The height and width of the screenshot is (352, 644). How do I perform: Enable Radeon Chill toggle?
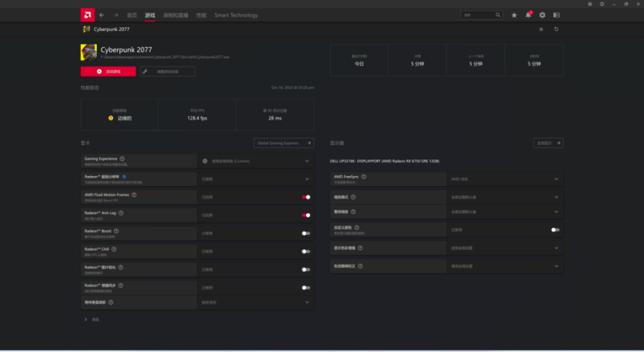pos(306,251)
